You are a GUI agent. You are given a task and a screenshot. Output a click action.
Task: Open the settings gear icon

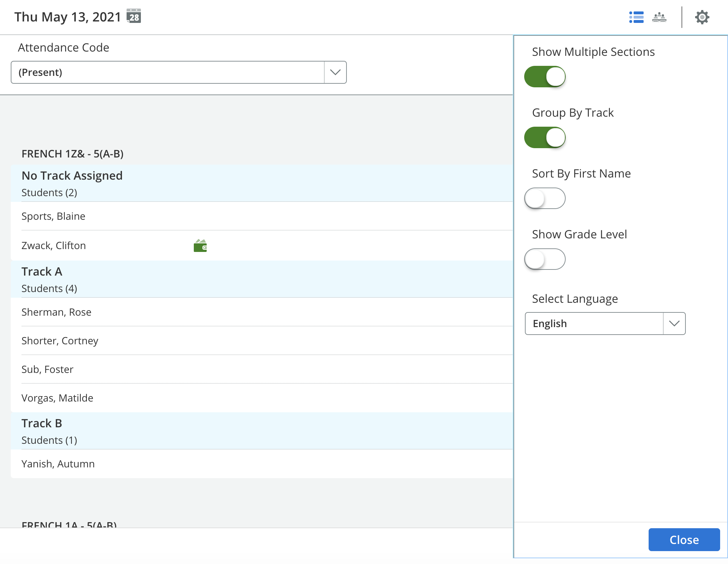click(x=702, y=17)
